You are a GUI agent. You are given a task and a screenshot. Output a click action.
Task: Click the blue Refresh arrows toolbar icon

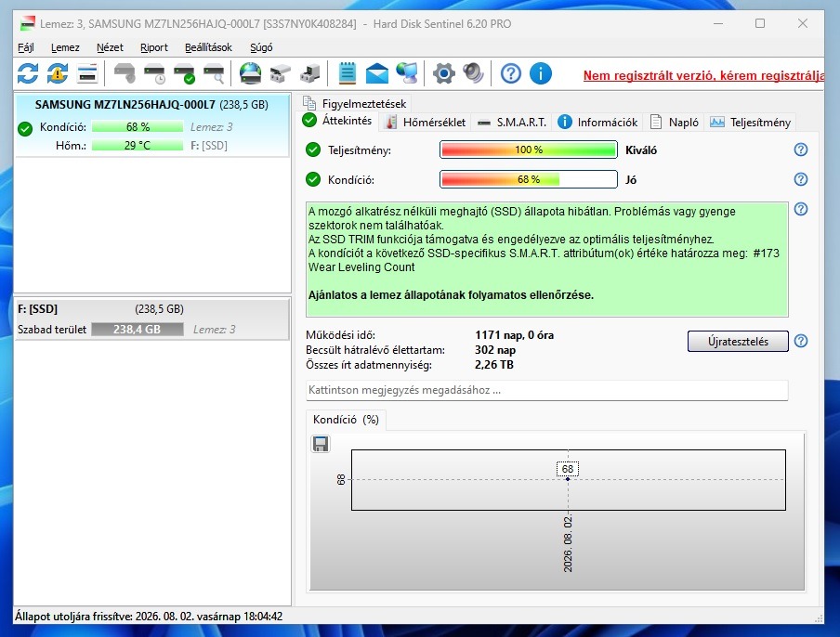tap(28, 74)
